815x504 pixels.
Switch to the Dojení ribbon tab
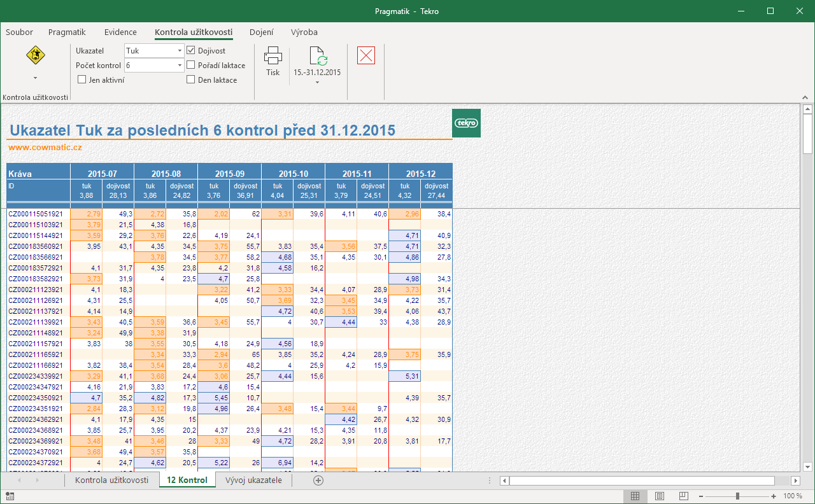click(x=262, y=32)
